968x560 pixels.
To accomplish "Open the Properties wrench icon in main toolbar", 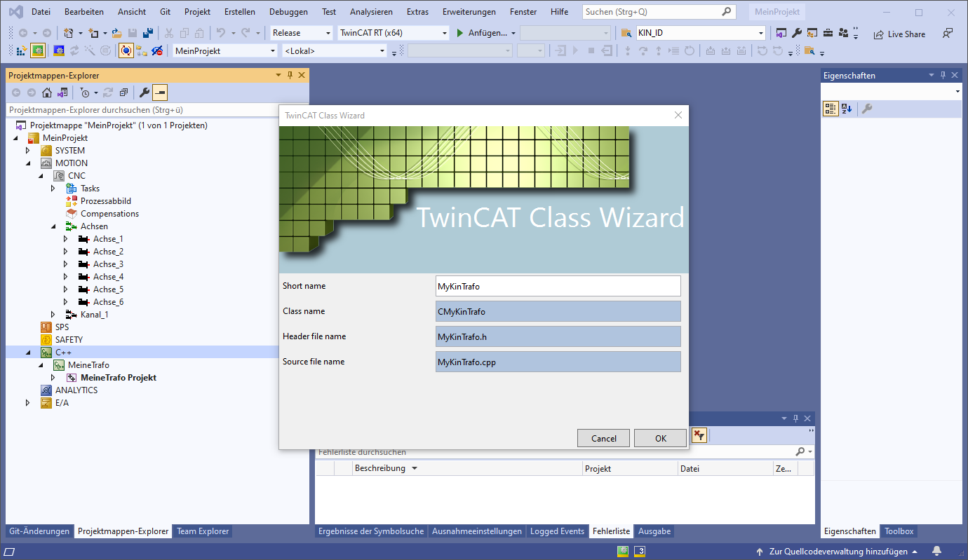I will [797, 33].
